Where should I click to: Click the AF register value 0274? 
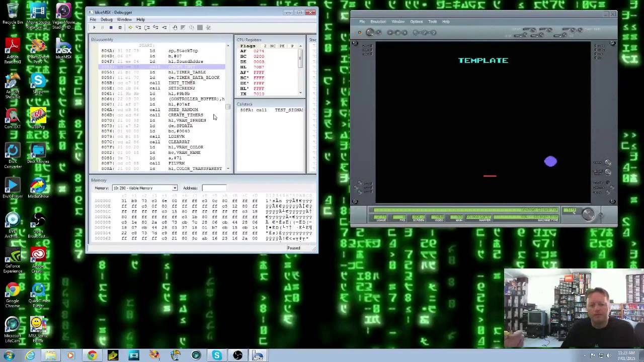(x=259, y=51)
